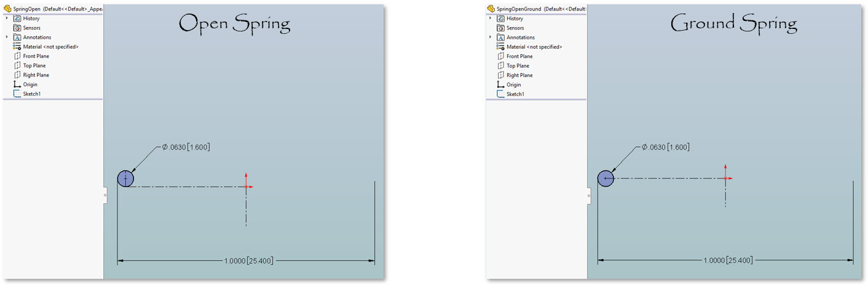Select the wire circle in Open Spring sketch
Screen dimensions: 868x285
pos(125,179)
